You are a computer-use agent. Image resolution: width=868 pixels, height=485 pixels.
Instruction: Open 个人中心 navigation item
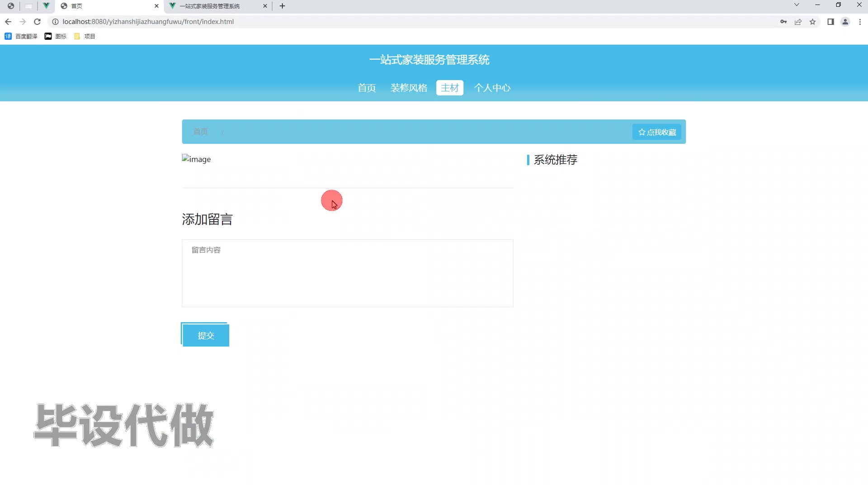492,88
